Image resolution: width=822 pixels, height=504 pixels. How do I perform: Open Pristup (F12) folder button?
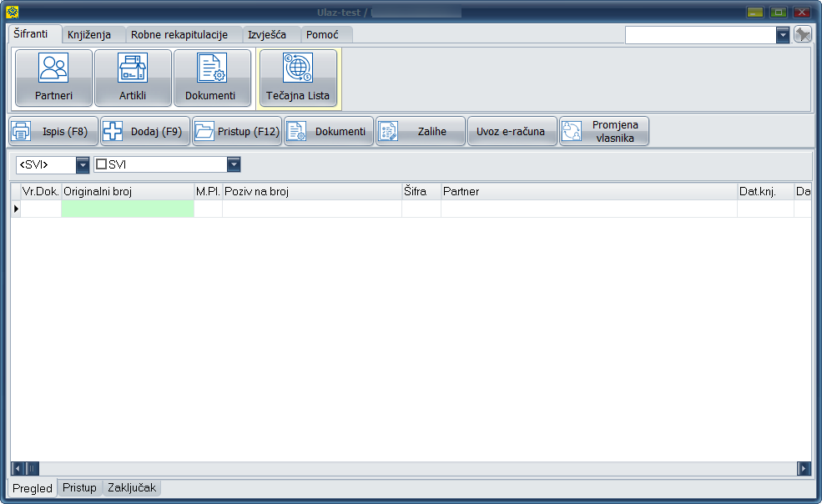(x=237, y=131)
